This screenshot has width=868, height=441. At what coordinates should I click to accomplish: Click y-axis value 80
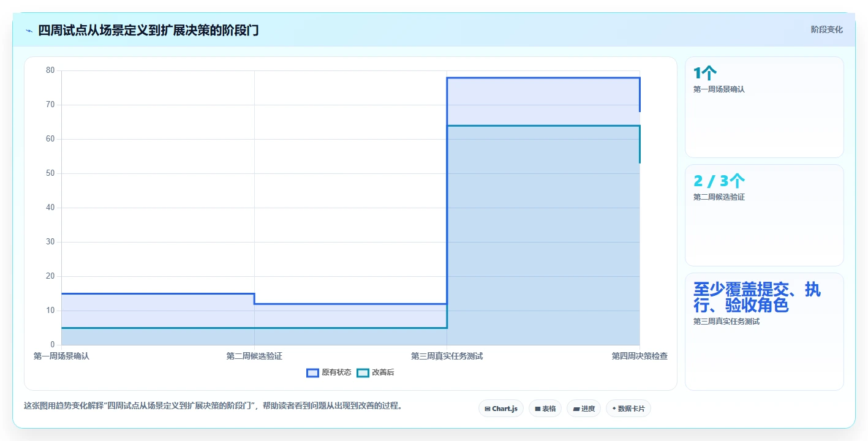pyautogui.click(x=50, y=70)
